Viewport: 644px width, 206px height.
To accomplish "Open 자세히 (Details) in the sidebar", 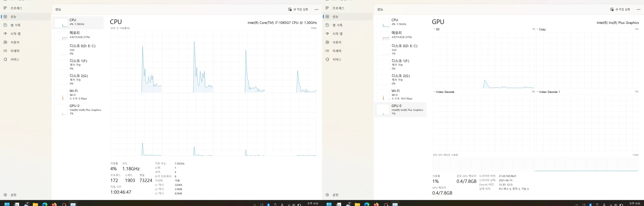I will tap(15, 50).
